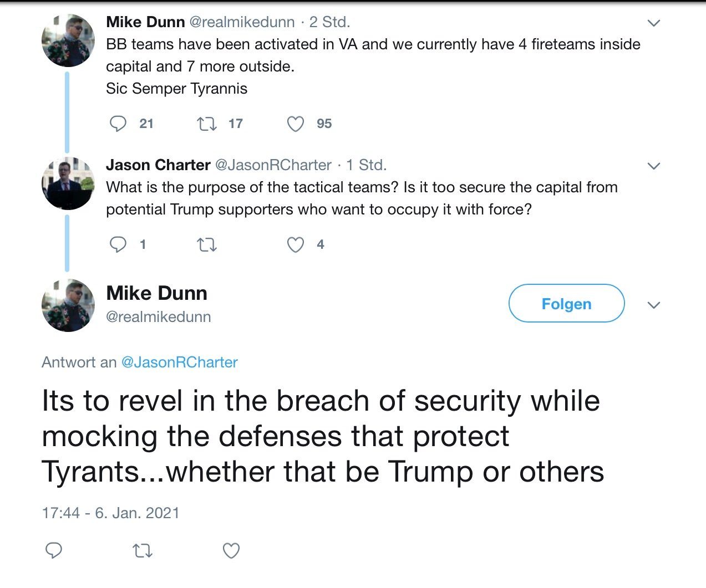Open the @JasonRCharter mention link

coord(179,362)
